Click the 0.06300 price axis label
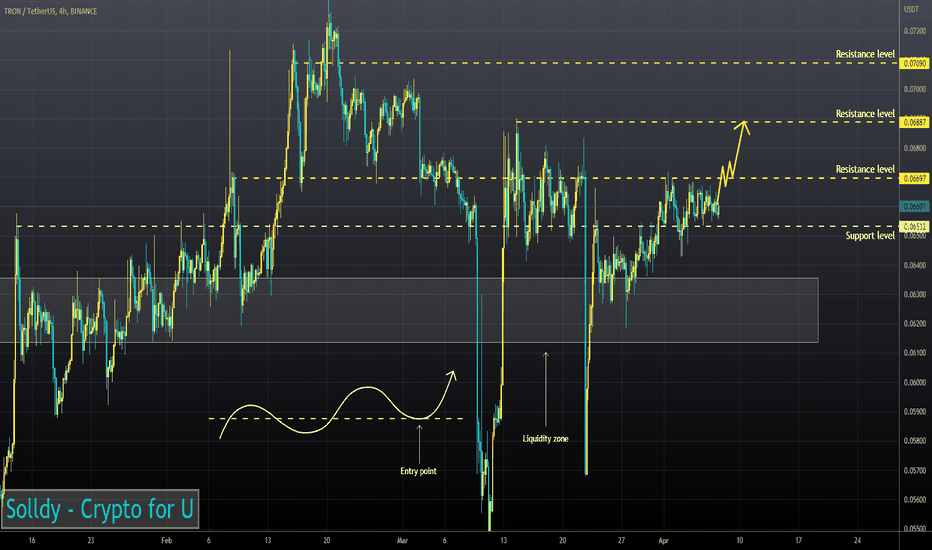Image resolution: width=932 pixels, height=550 pixels. (x=915, y=294)
